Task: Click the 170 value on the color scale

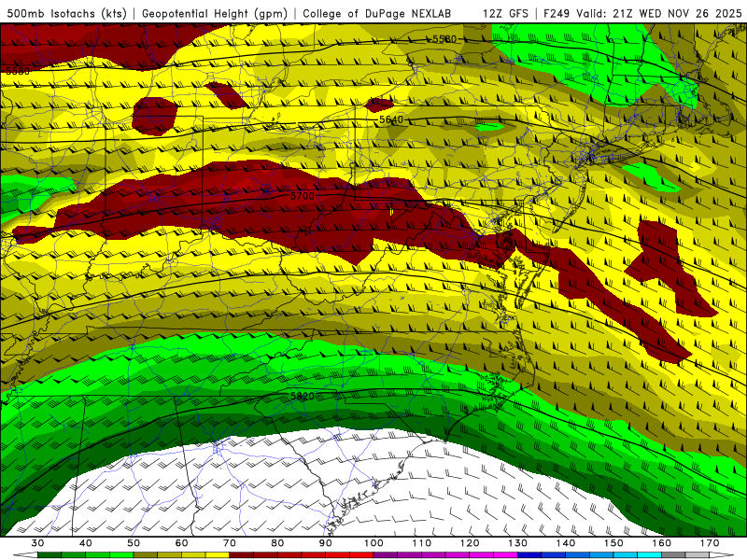Action: coord(710,543)
